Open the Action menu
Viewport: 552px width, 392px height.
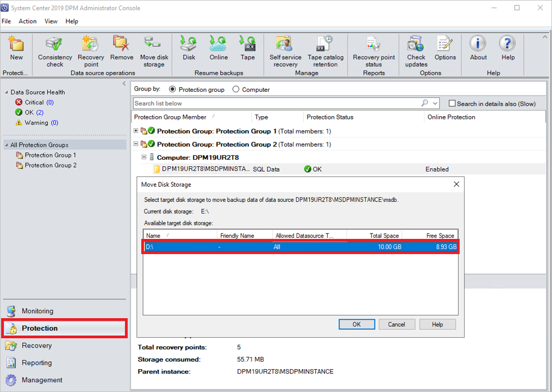(28, 21)
